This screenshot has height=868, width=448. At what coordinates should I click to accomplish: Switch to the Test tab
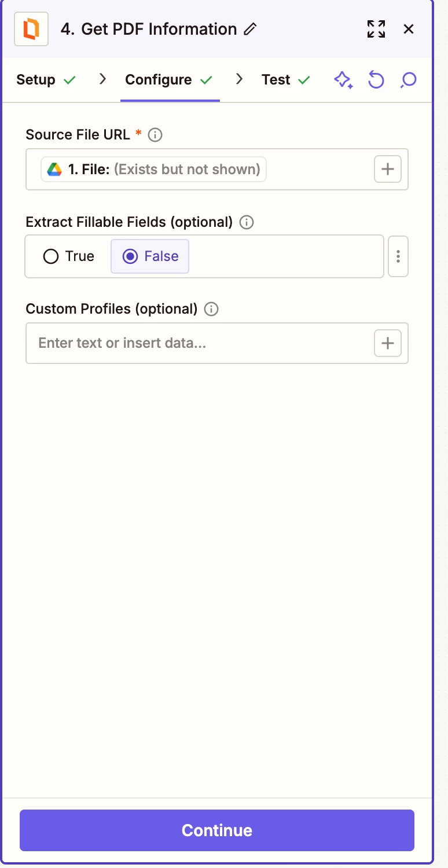click(286, 80)
